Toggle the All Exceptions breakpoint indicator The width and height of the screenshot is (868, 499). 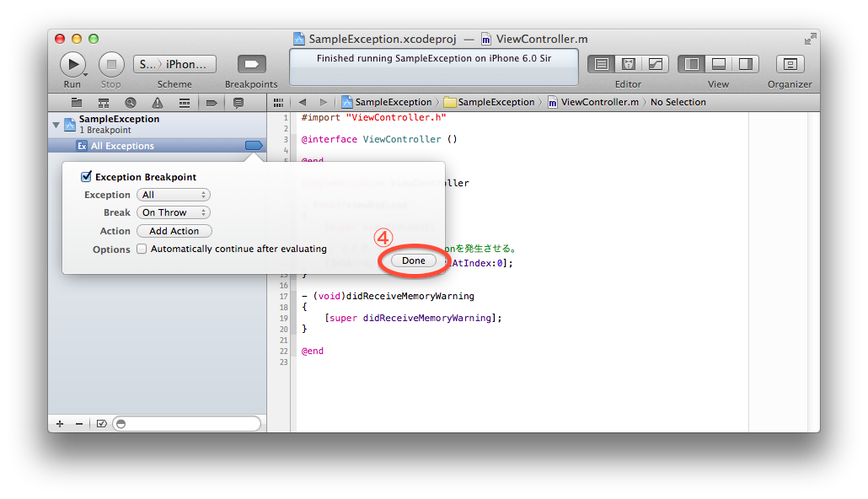[x=254, y=146]
